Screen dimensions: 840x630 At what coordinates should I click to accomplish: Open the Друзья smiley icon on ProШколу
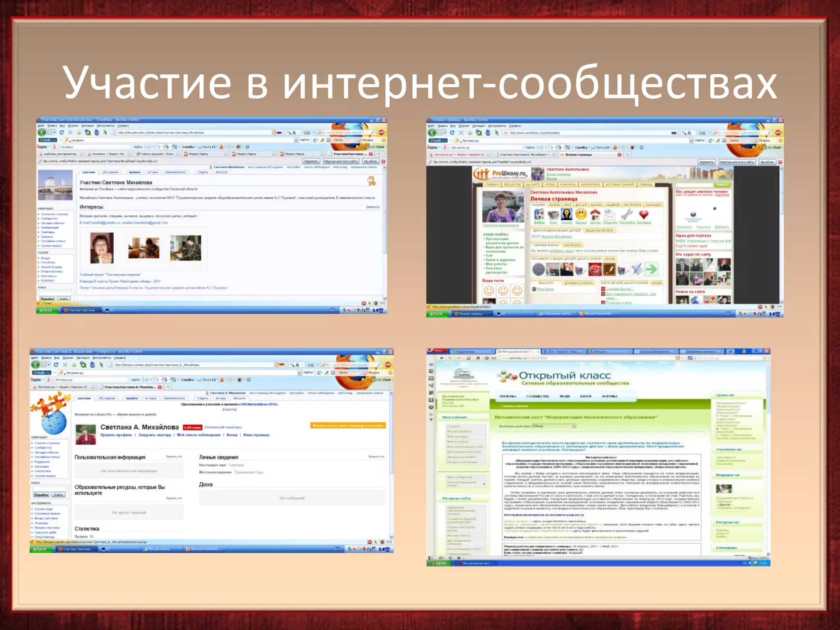point(581,214)
